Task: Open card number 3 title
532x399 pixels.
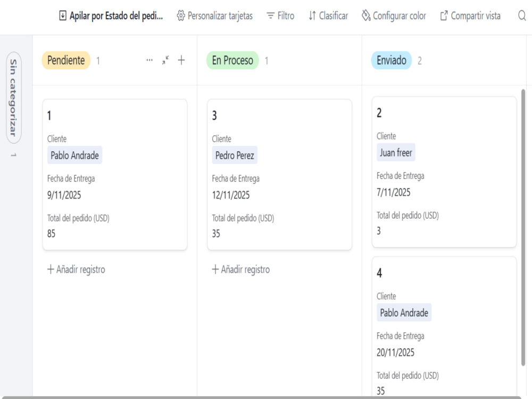Action: pos(214,115)
